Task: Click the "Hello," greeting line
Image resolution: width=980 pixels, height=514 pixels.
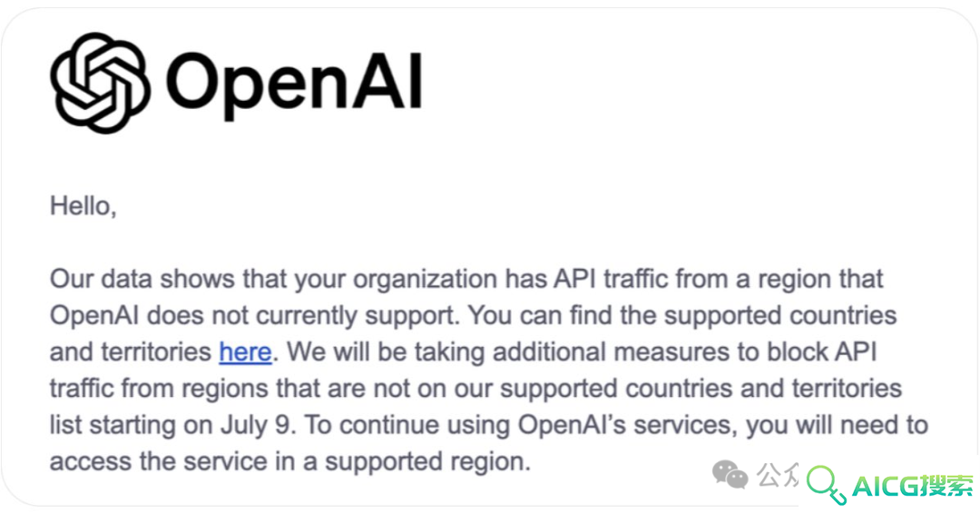Action: 83,206
